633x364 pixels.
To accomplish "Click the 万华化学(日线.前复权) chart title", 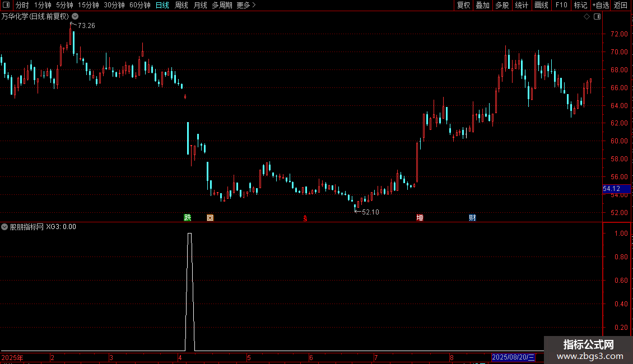I will click(35, 16).
